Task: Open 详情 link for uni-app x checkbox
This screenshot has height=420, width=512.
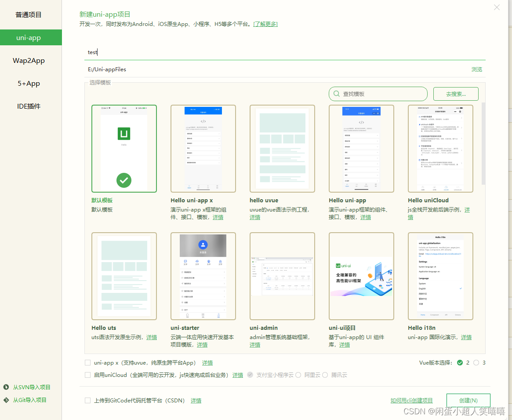Action: click(207, 363)
